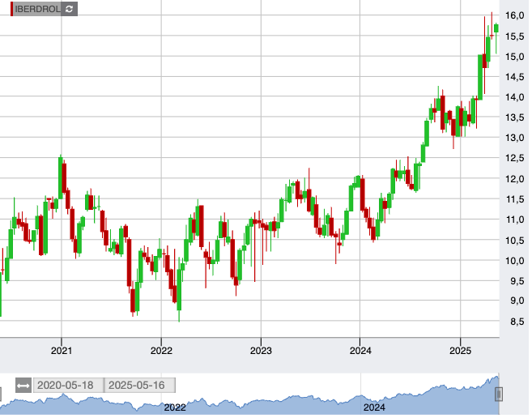Click the 9,0 price axis label
This screenshot has height=418, width=532.
click(517, 301)
